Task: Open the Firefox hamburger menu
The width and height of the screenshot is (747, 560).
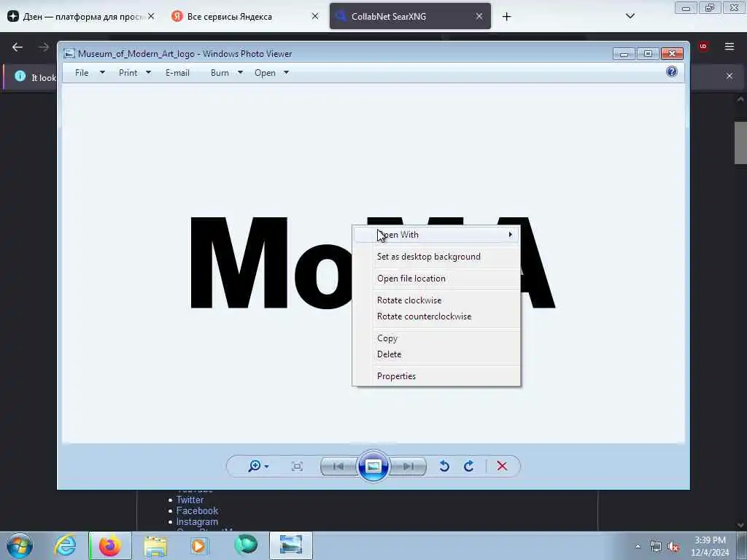Action: point(729,46)
